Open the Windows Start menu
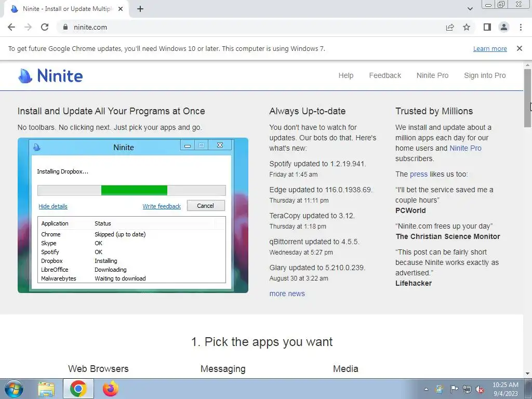 coord(14,389)
